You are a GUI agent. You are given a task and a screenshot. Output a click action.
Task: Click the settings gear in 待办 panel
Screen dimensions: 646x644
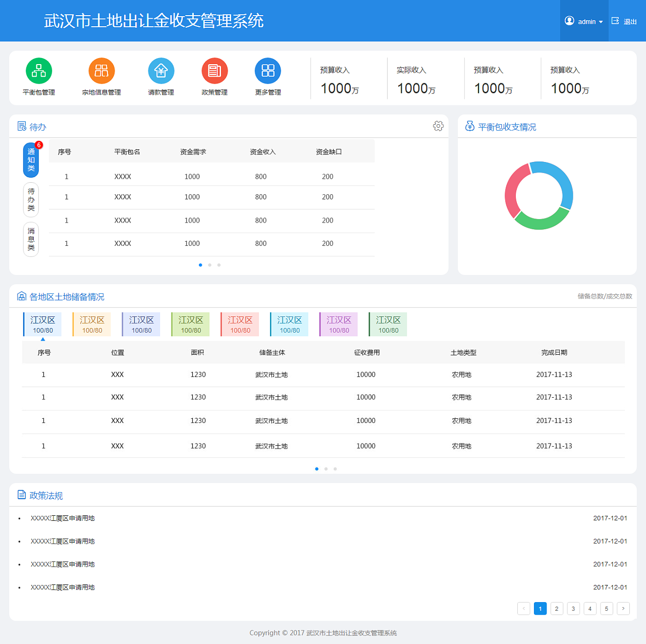click(438, 126)
